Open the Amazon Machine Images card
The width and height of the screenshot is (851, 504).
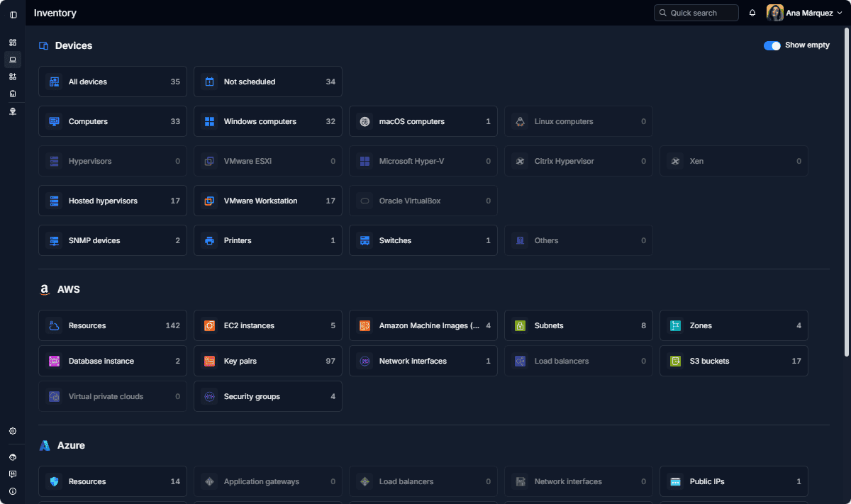tap(423, 325)
